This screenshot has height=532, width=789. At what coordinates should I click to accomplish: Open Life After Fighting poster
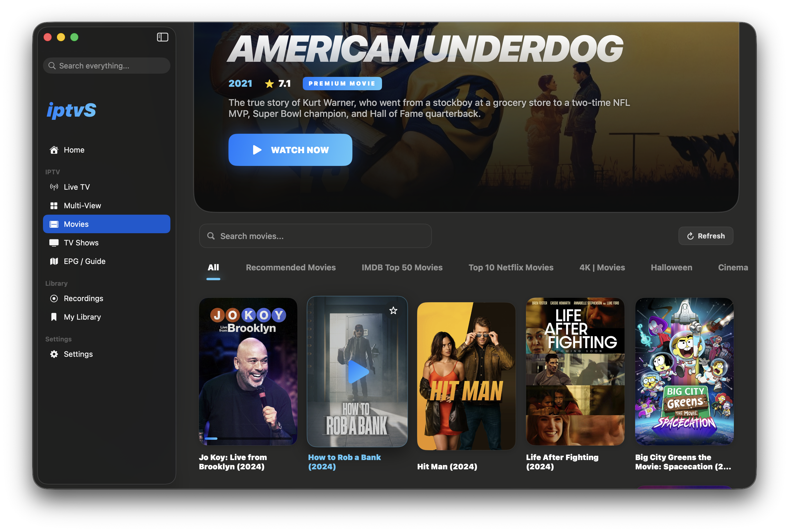click(x=575, y=372)
